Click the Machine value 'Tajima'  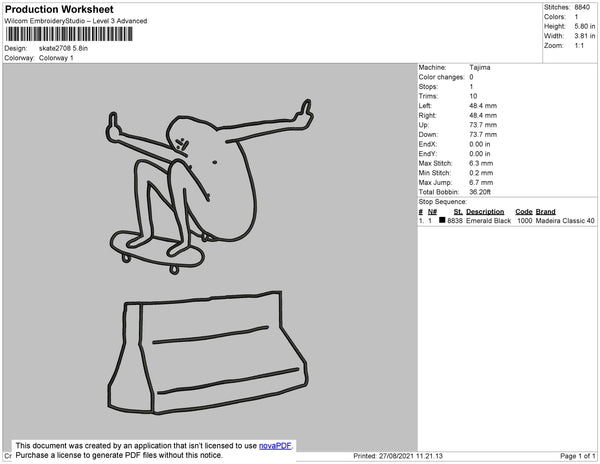pos(480,67)
